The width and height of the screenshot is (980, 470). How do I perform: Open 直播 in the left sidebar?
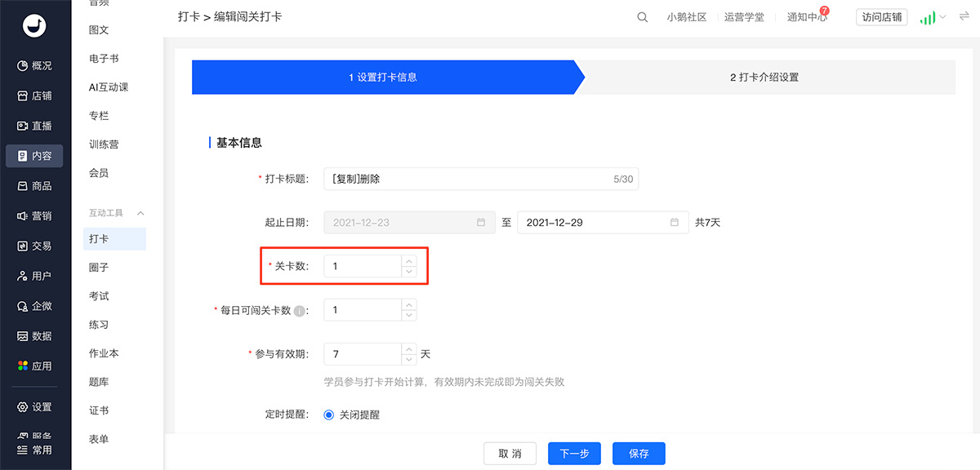coord(35,126)
